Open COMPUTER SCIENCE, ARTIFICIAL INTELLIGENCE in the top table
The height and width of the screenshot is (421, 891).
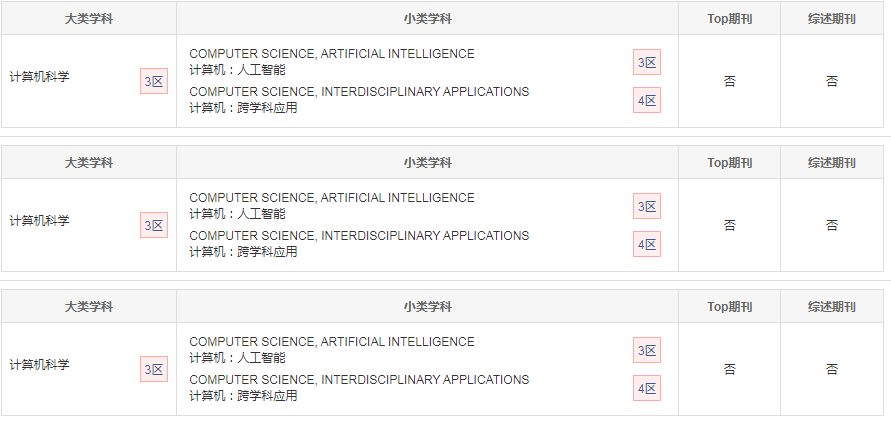(x=332, y=54)
